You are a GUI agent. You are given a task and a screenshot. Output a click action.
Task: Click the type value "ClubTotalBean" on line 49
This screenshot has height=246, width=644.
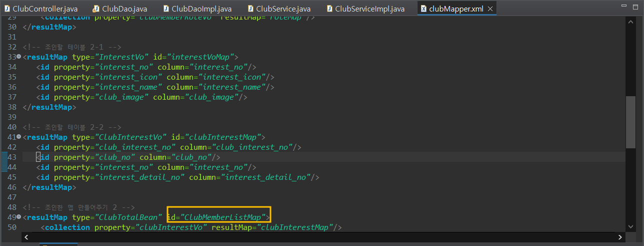point(128,217)
